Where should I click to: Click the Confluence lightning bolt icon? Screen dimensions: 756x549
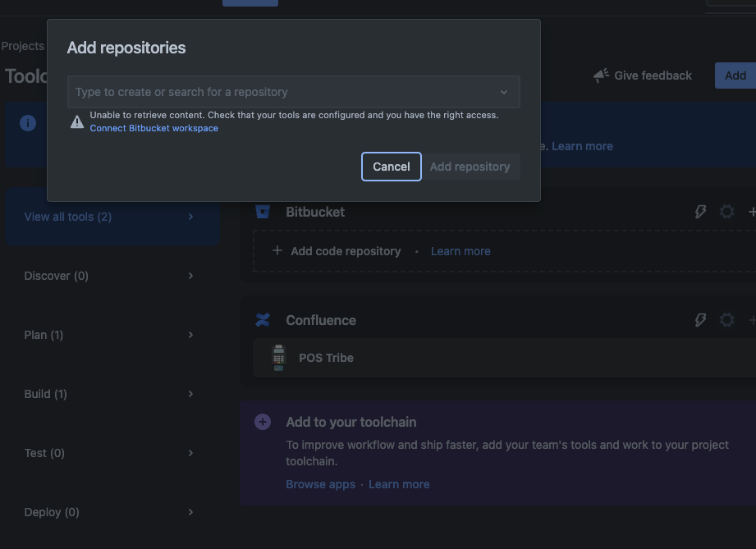[x=700, y=320]
